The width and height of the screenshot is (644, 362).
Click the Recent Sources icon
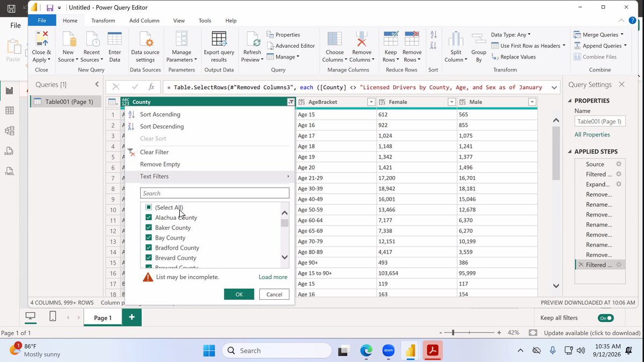point(92,39)
